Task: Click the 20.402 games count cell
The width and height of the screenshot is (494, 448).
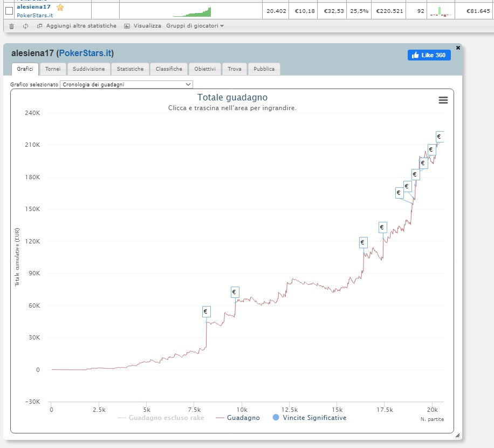Action: click(276, 11)
